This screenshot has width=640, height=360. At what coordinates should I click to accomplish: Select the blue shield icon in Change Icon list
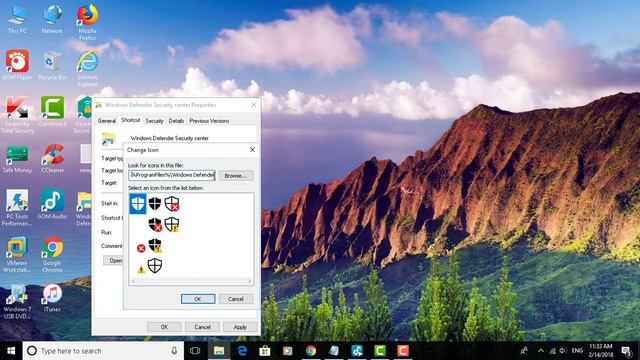138,203
